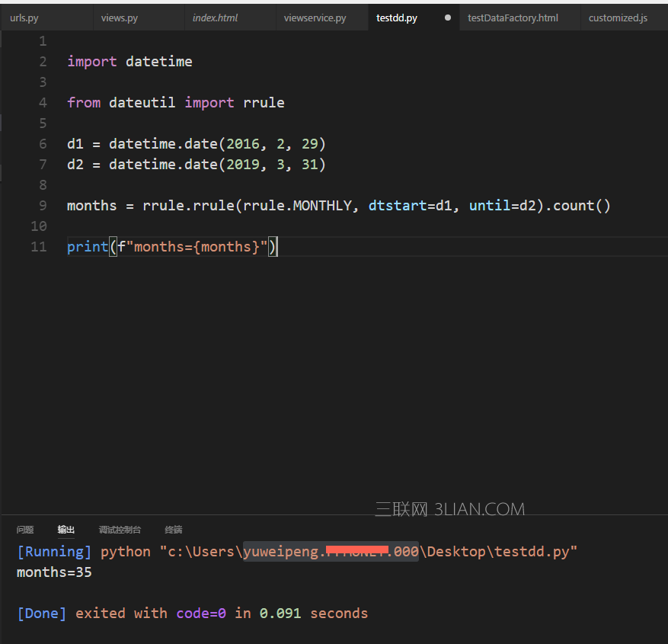This screenshot has height=644, width=668.
Task: Open the 终端 (Terminal) panel
Action: coord(173,529)
